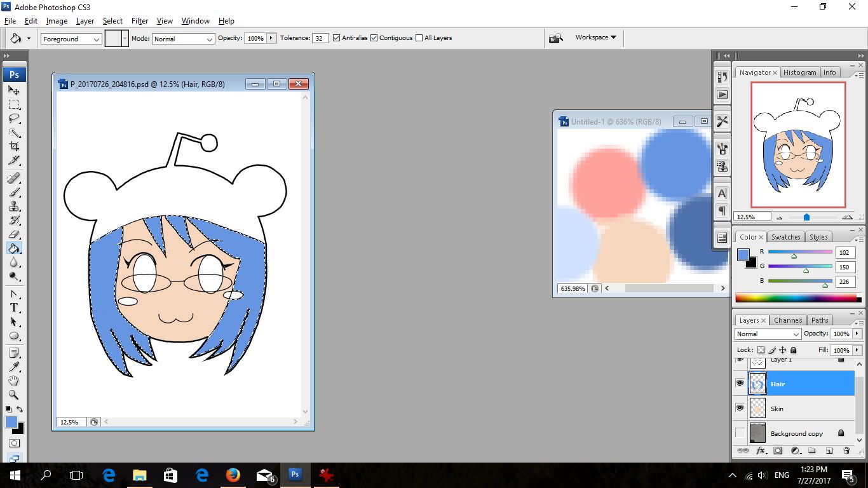Select the Magic Wand tool
This screenshot has height=488, width=868.
[13, 132]
